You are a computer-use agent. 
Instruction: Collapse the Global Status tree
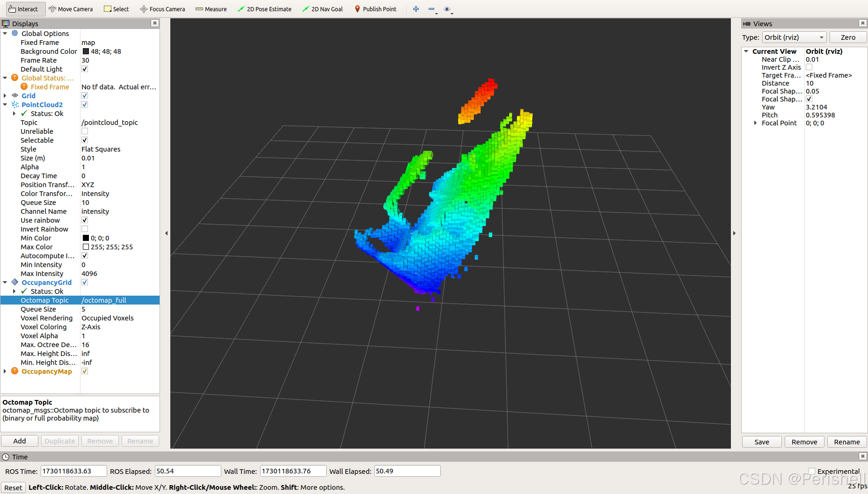tap(5, 78)
